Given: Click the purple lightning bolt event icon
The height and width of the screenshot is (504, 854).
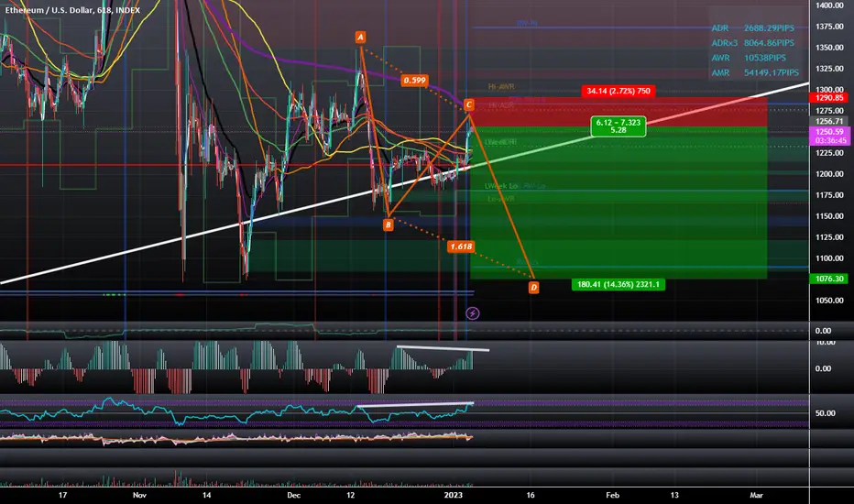Looking at the screenshot, I should pos(472,313).
